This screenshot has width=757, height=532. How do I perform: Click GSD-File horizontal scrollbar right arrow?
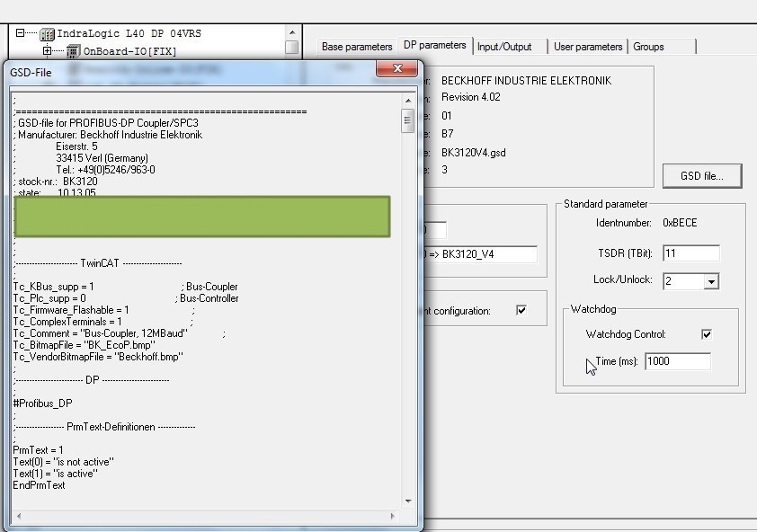click(392, 516)
